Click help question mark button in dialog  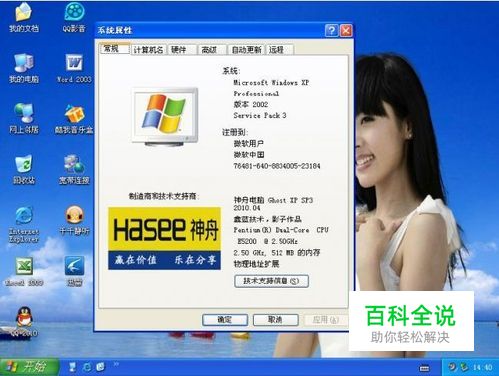point(331,31)
